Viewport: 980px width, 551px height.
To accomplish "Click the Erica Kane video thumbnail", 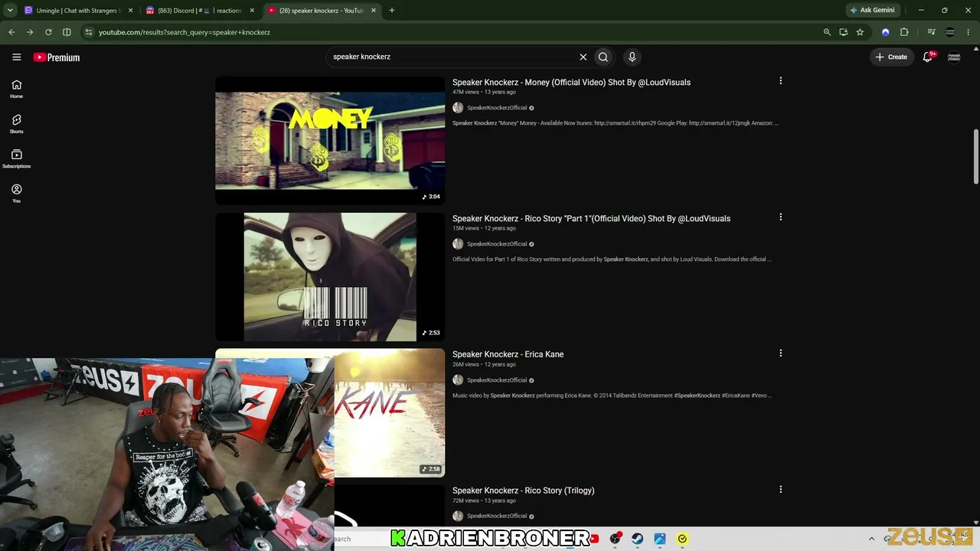I will [389, 413].
